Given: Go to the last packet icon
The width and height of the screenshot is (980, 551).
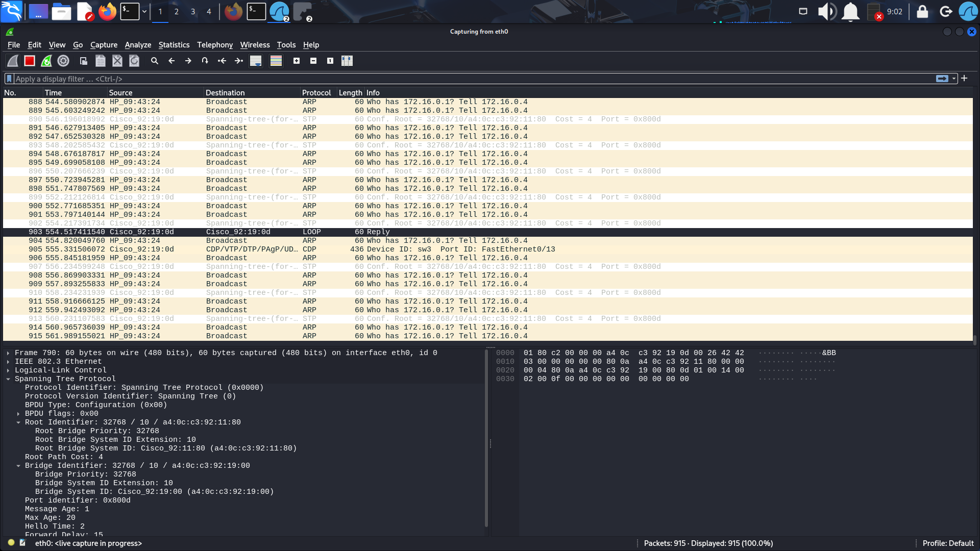Looking at the screenshot, I should (x=239, y=61).
